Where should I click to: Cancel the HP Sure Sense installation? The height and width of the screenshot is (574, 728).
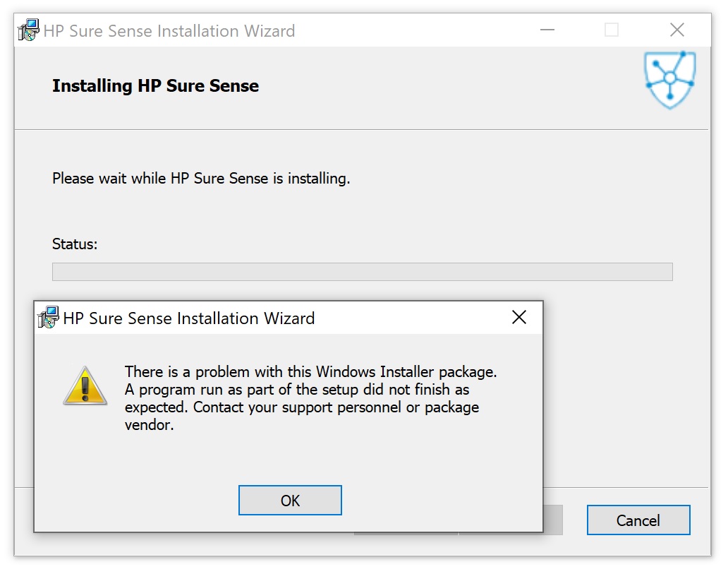(638, 520)
